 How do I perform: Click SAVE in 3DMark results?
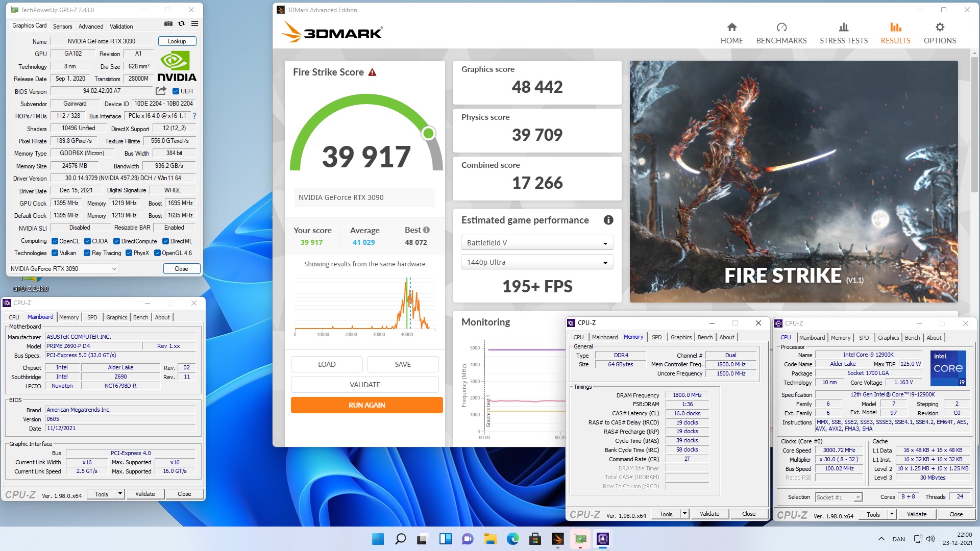pyautogui.click(x=402, y=364)
